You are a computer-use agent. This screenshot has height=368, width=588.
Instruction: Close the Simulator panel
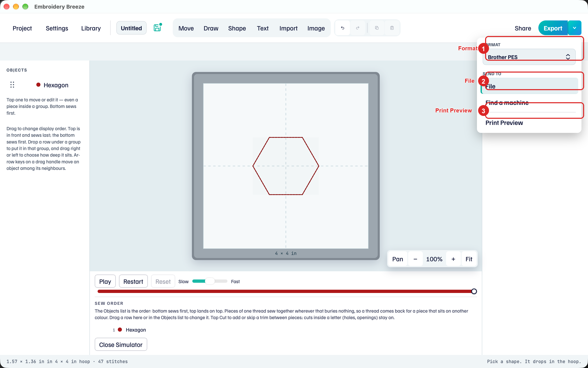tap(121, 344)
